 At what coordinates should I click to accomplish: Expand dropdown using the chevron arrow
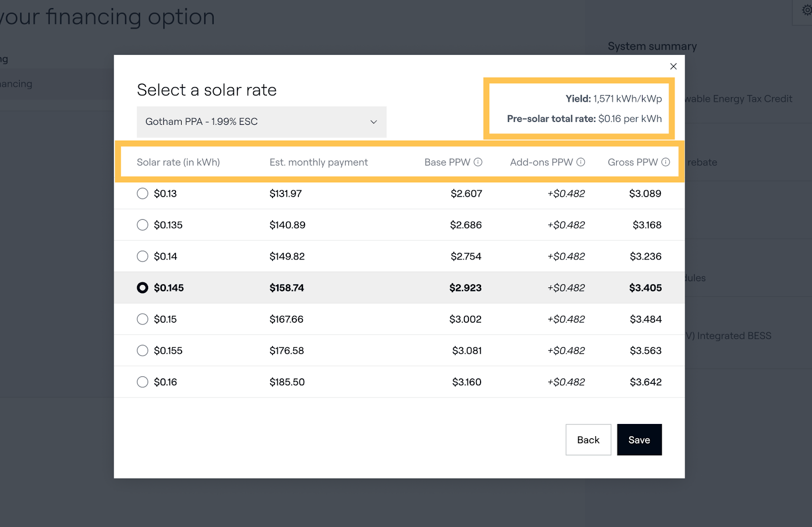(374, 122)
